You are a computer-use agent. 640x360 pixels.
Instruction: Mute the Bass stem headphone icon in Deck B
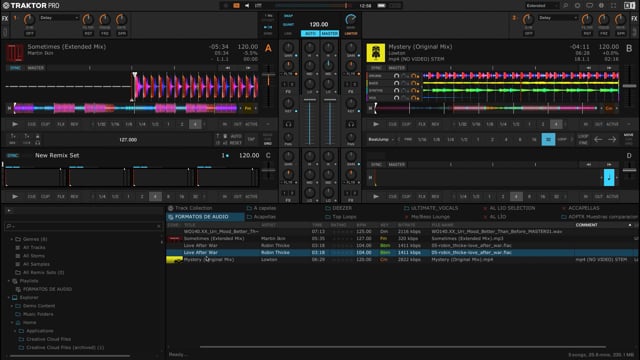pos(396,83)
